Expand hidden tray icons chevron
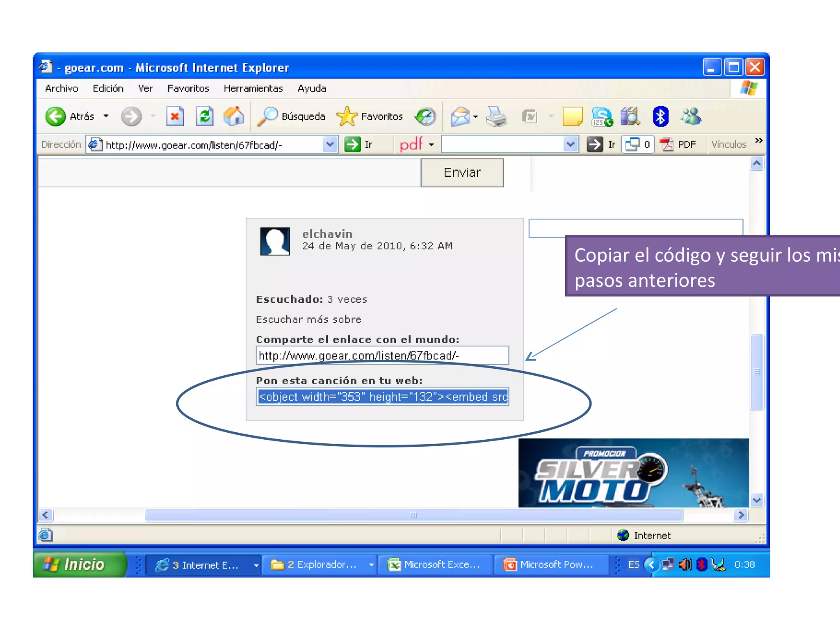Viewport: 840px width, 630px height. [x=652, y=564]
